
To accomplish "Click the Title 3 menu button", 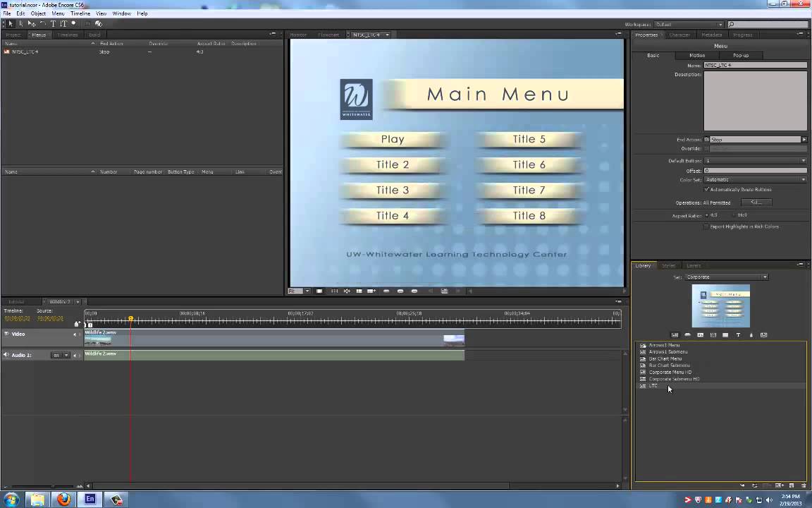I will [x=393, y=190].
